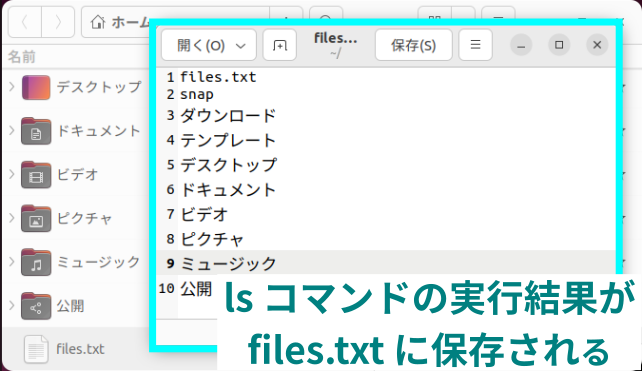This screenshot has width=642, height=371.
Task: Select the ビデオ folder icon
Action: coord(36,175)
